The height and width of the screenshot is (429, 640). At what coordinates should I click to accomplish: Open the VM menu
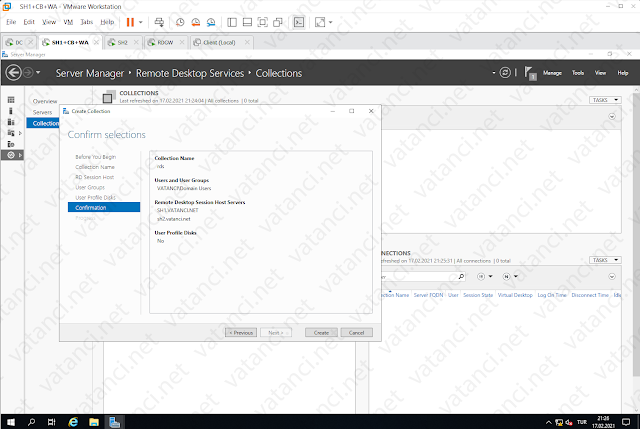pyautogui.click(x=68, y=22)
